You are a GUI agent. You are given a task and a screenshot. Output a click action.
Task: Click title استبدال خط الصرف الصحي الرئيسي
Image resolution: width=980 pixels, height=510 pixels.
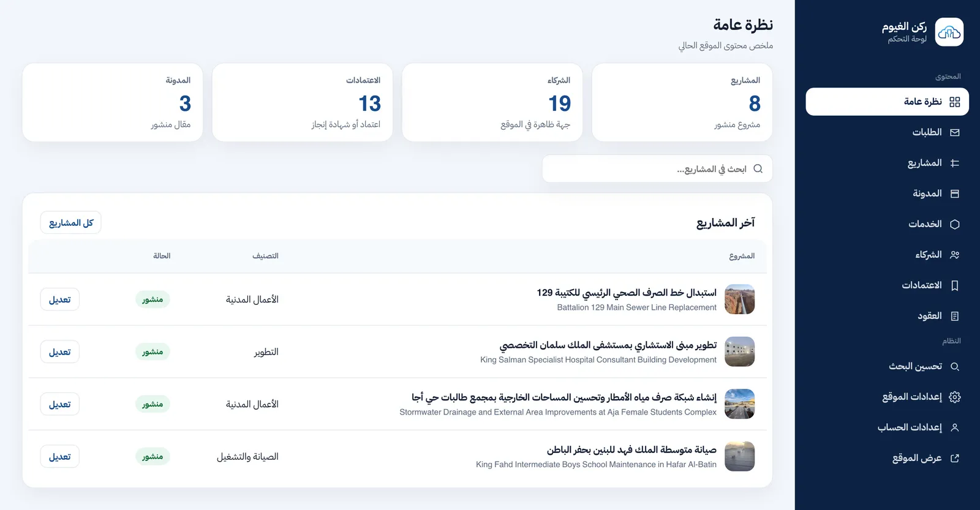click(627, 293)
